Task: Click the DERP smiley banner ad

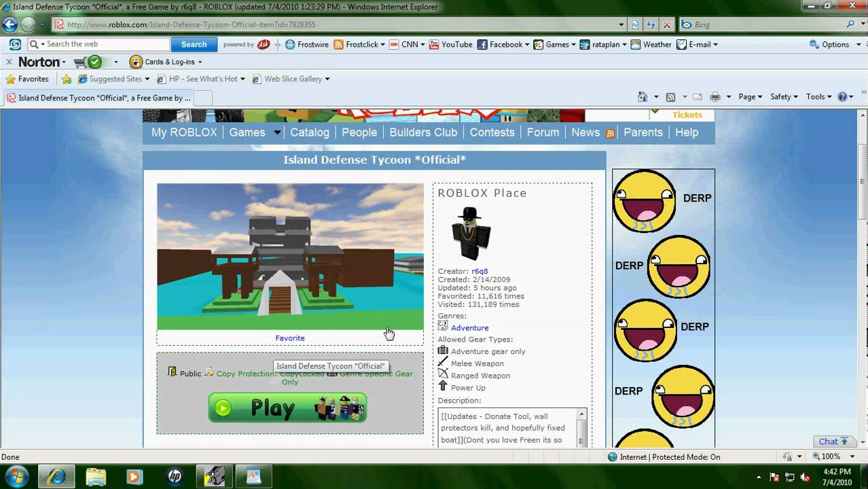Action: 664,308
